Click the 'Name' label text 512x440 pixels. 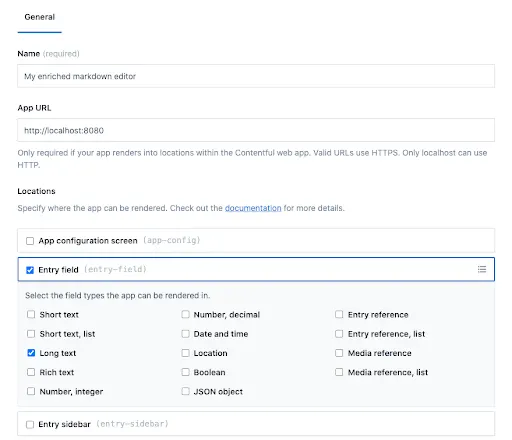[x=29, y=54]
